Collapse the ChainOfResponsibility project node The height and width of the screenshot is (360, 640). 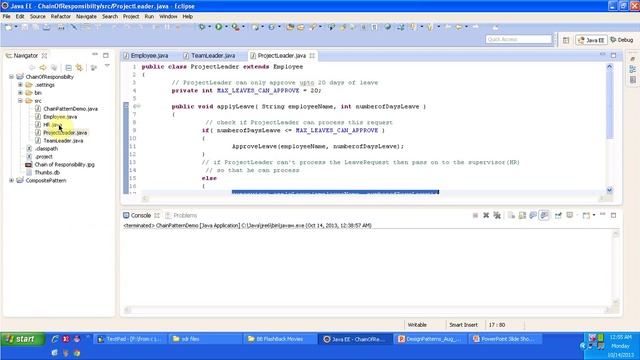(x=11, y=77)
